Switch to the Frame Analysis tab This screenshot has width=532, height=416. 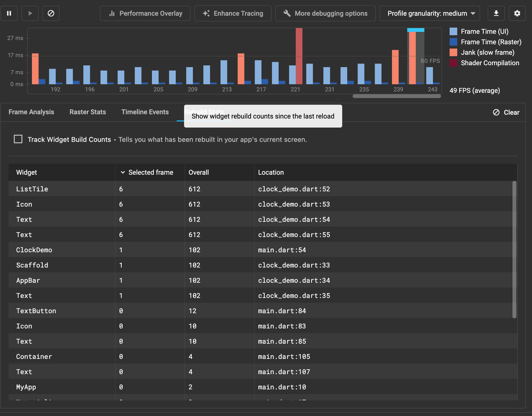point(31,112)
